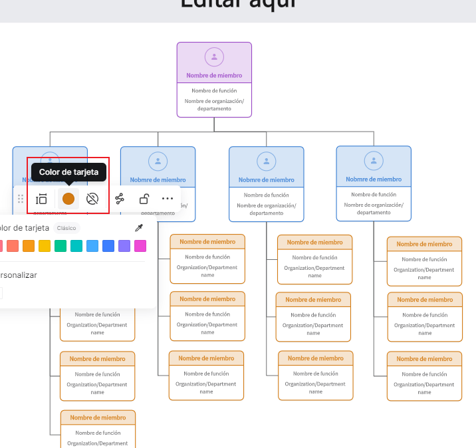
Task: Click the card layout icon in toolbar
Action: tap(41, 199)
